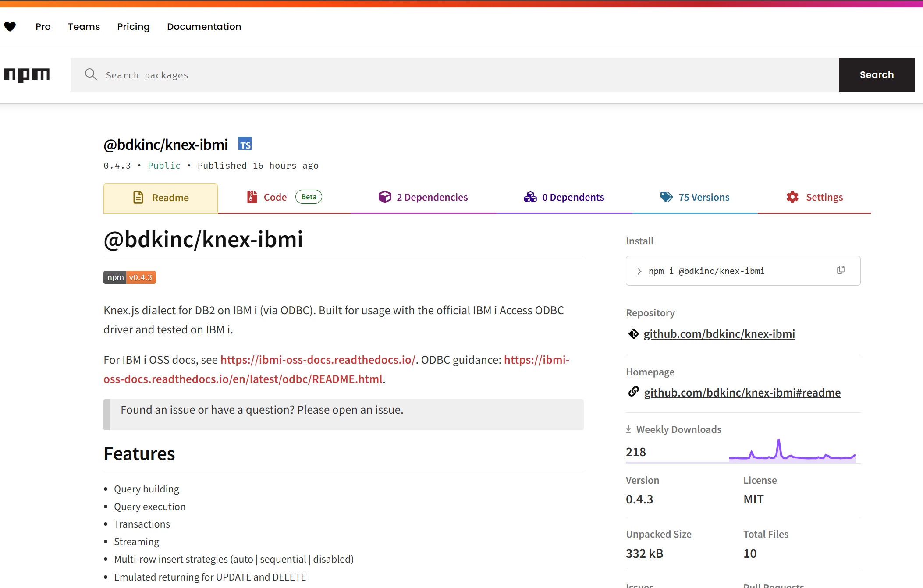Click the Readme document icon
923x588 pixels.
(138, 198)
